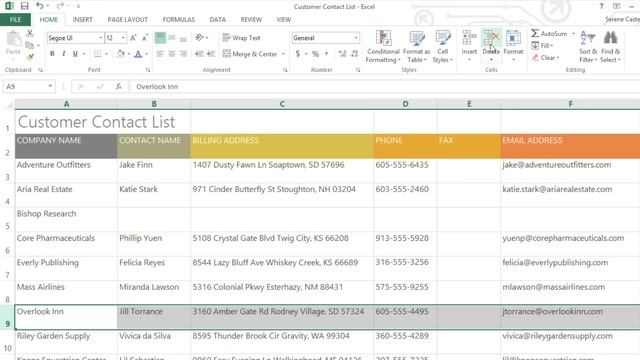Click Comma Style icon
The width and height of the screenshot is (640, 360).
tap(327, 54)
